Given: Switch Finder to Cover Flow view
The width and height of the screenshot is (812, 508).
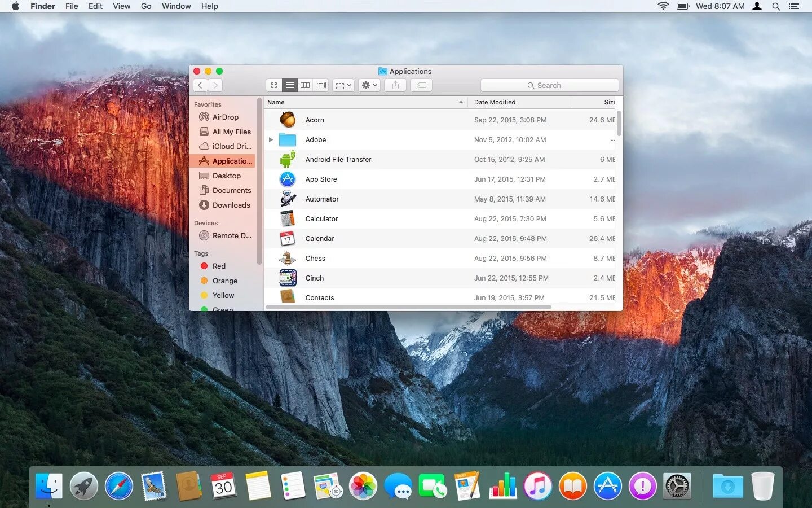Looking at the screenshot, I should (321, 85).
